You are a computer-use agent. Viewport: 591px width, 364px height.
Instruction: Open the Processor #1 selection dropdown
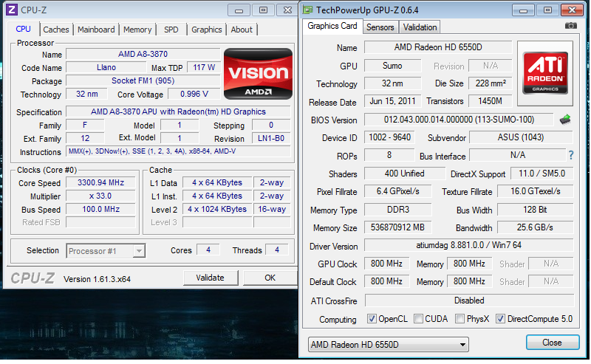tap(106, 251)
